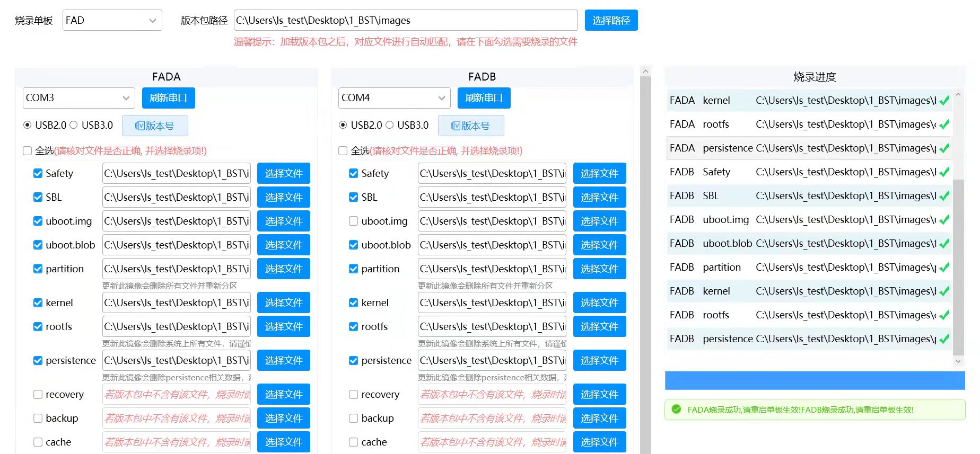Select FADB uboot.blob row in 烧录进度
Screen dimensions: 980x454
[x=809, y=243]
